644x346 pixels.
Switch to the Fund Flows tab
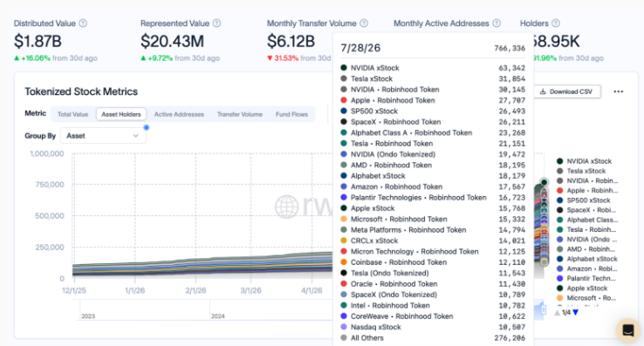pyautogui.click(x=291, y=114)
